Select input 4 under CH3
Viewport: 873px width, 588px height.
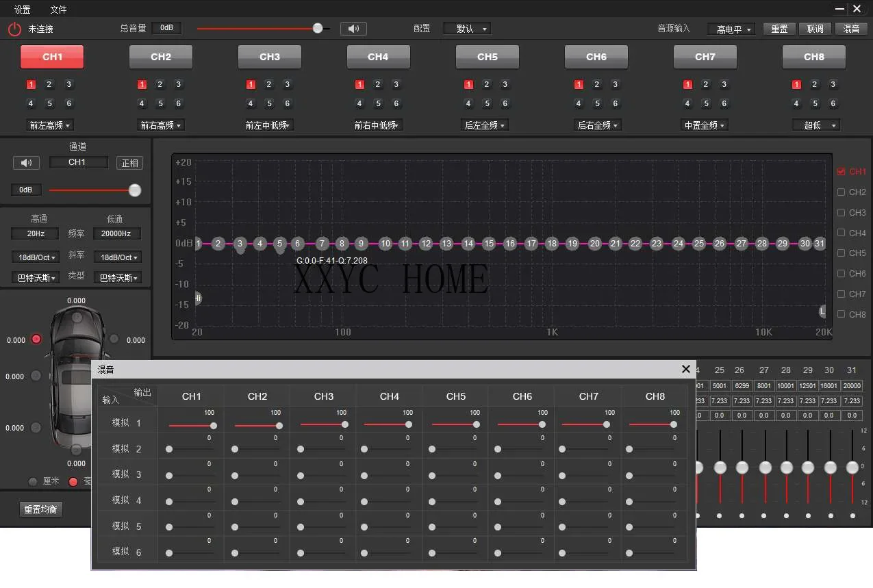tap(251, 104)
